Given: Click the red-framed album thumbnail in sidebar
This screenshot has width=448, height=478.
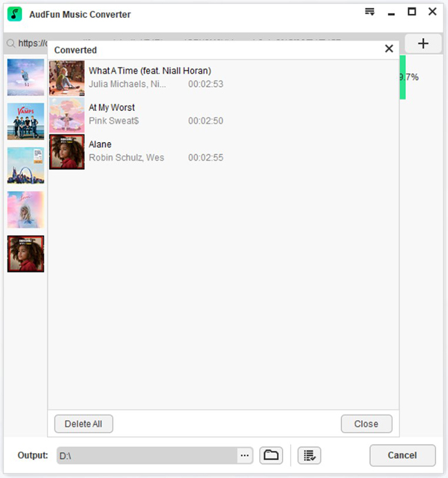Looking at the screenshot, I should pyautogui.click(x=26, y=254).
